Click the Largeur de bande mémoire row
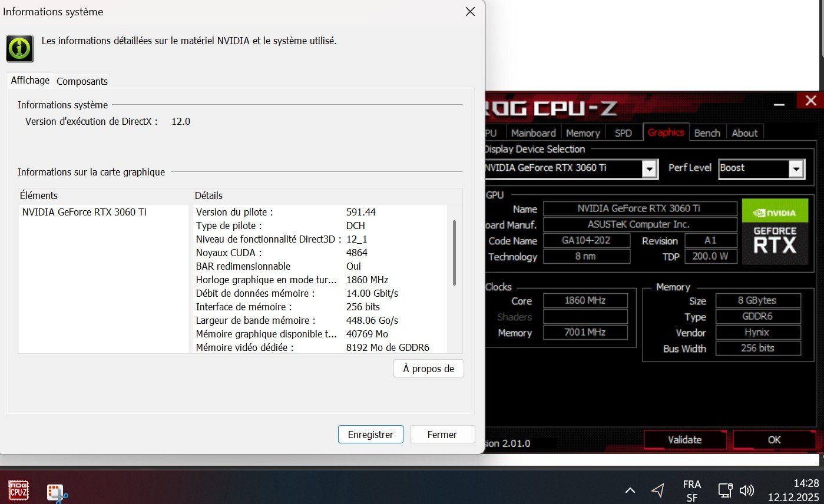 pos(320,320)
